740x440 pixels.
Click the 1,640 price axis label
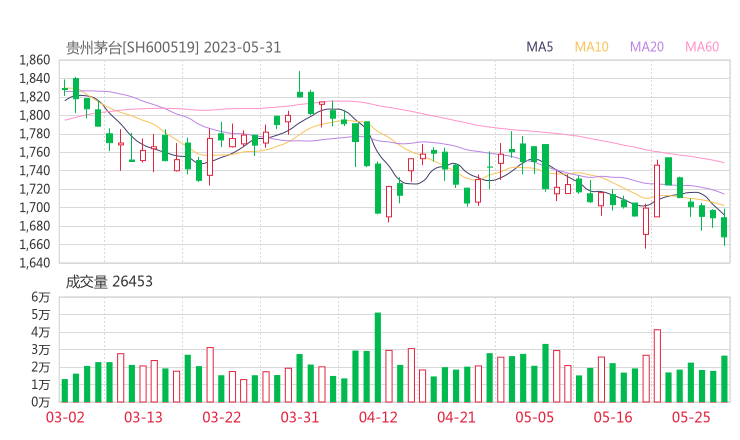tap(34, 262)
